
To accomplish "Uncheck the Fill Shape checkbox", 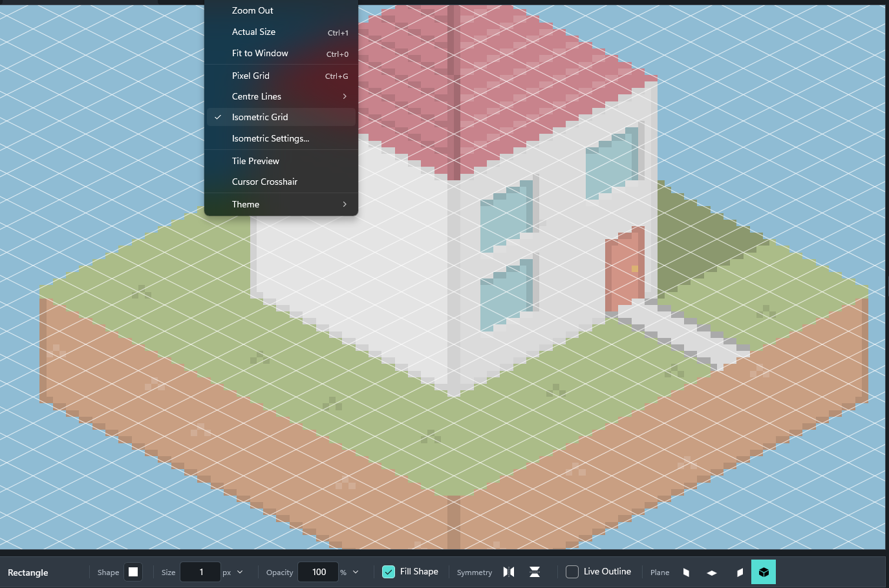I will coord(389,572).
